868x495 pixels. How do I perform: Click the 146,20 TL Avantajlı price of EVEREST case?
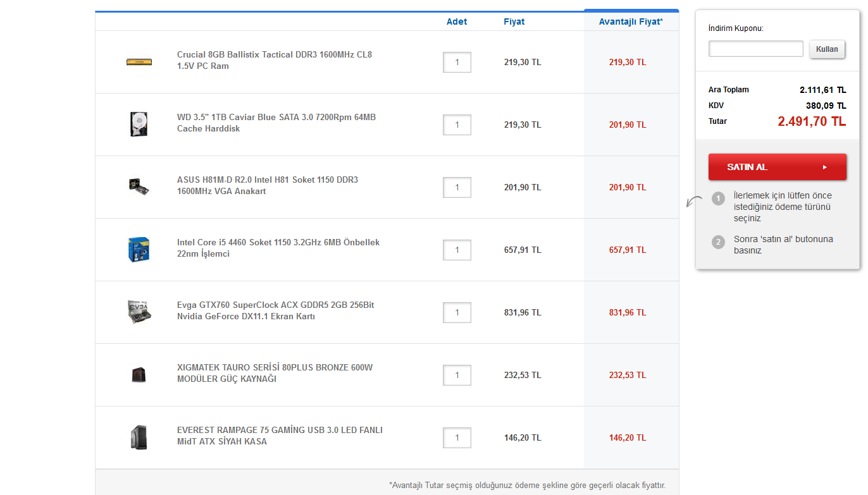point(628,437)
